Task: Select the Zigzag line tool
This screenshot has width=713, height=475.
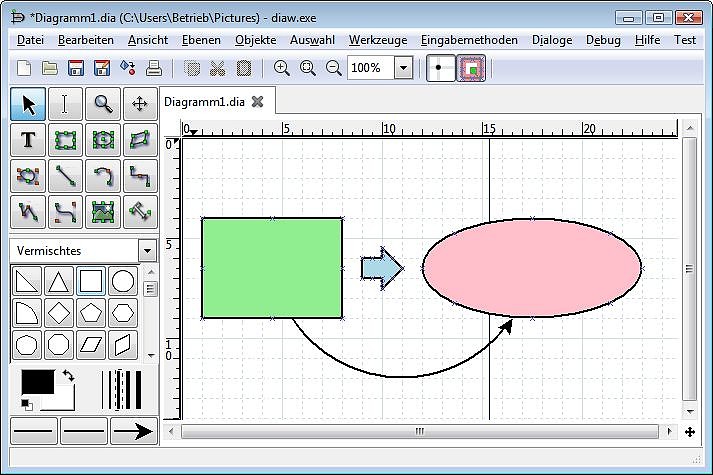Action: tap(140, 176)
